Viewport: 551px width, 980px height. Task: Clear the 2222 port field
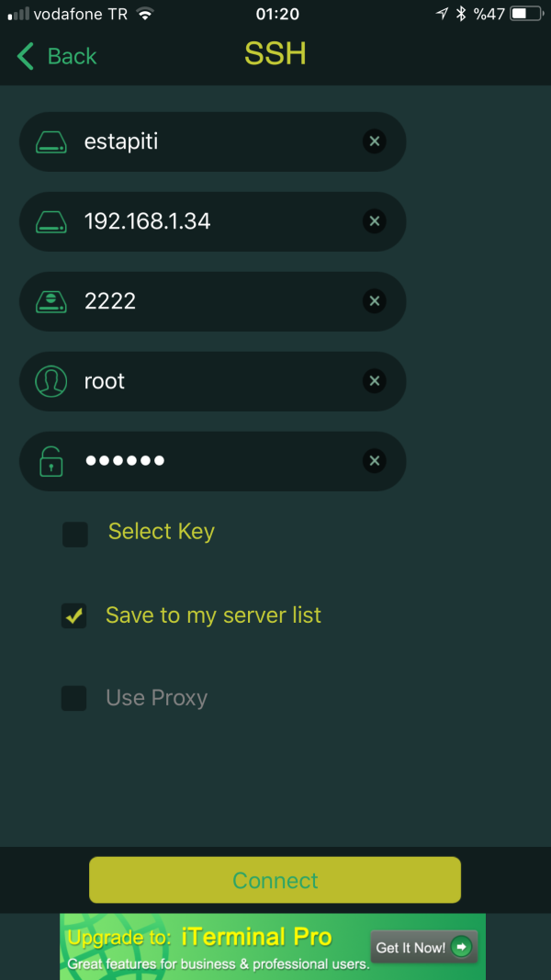click(x=374, y=301)
